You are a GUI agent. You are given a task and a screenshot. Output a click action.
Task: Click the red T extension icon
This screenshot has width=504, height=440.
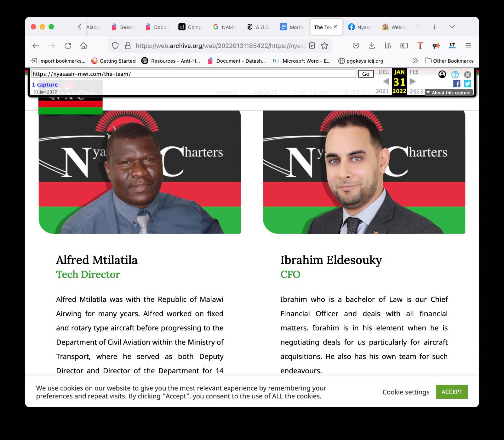(420, 46)
